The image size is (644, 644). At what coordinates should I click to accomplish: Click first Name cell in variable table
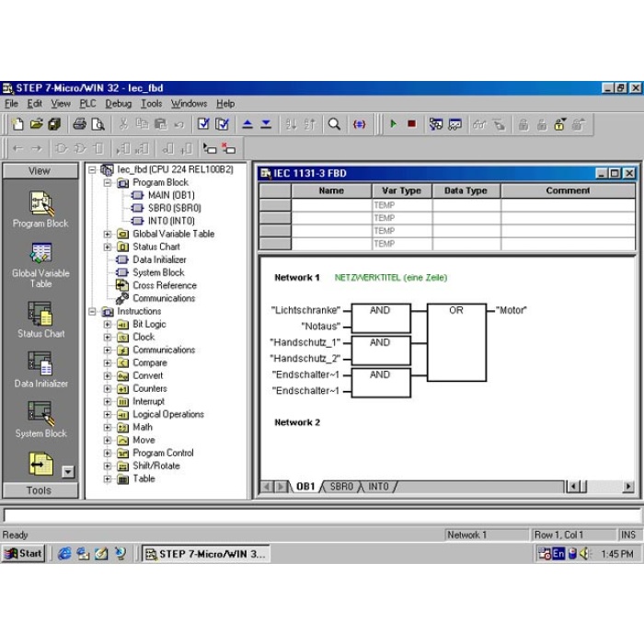point(331,205)
